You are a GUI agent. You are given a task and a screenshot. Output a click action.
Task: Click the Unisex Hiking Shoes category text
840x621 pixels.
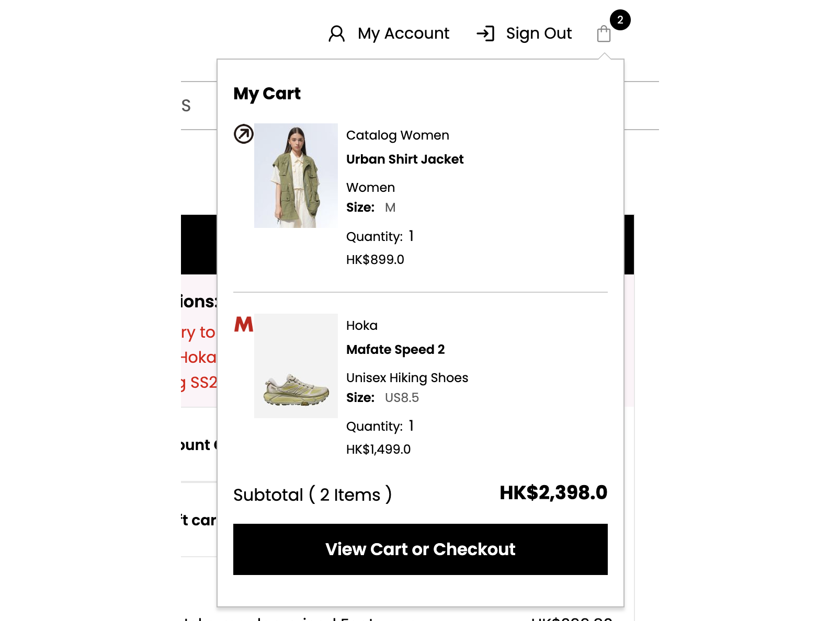pyautogui.click(x=407, y=377)
